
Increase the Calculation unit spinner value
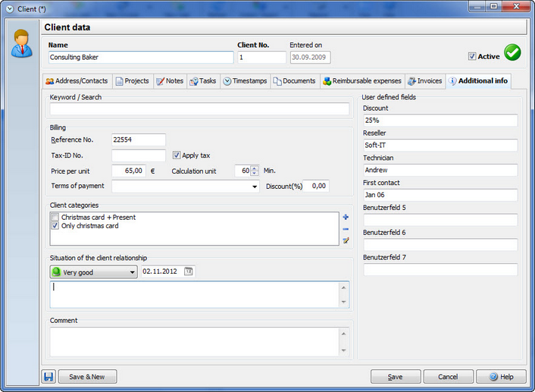point(255,168)
